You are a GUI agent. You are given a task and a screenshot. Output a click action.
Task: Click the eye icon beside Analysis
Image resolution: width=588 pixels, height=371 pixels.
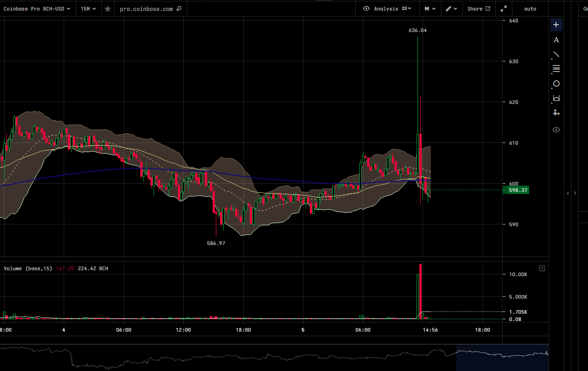pos(366,9)
